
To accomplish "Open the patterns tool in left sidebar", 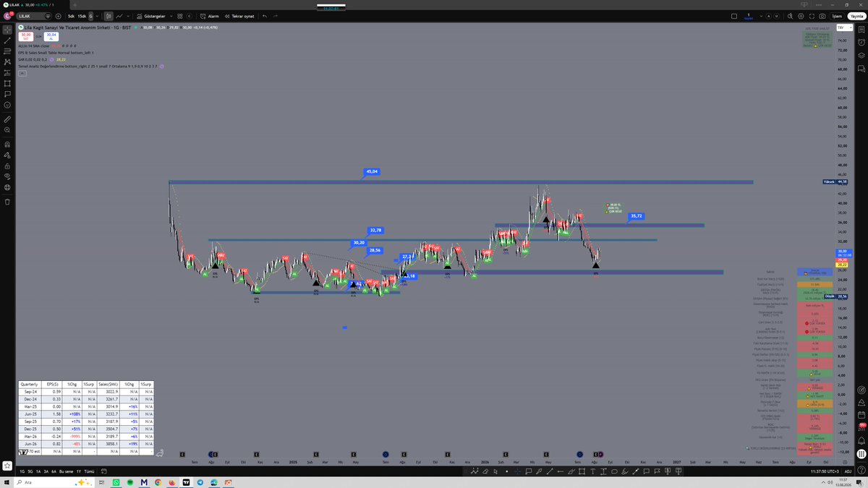I will pyautogui.click(x=7, y=63).
